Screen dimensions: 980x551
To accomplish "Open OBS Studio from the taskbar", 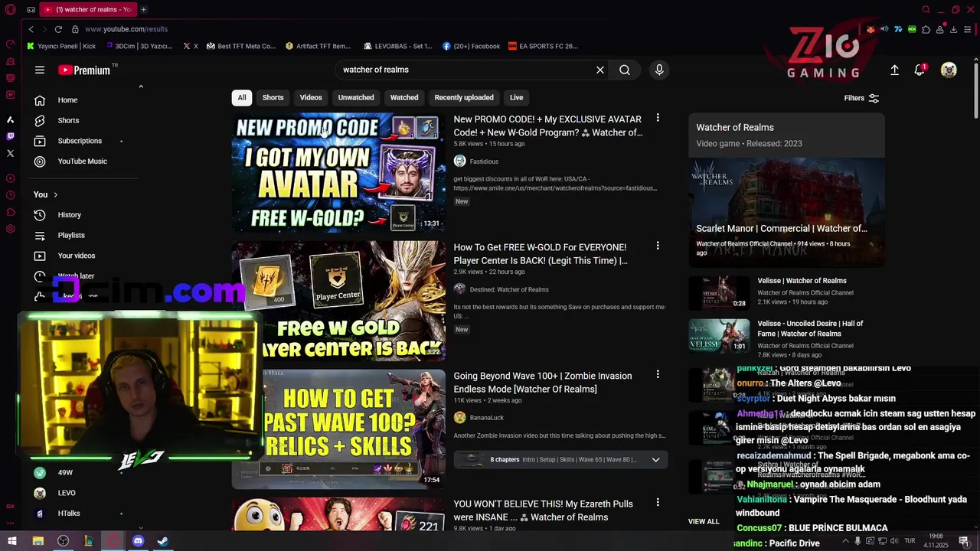I will point(63,541).
